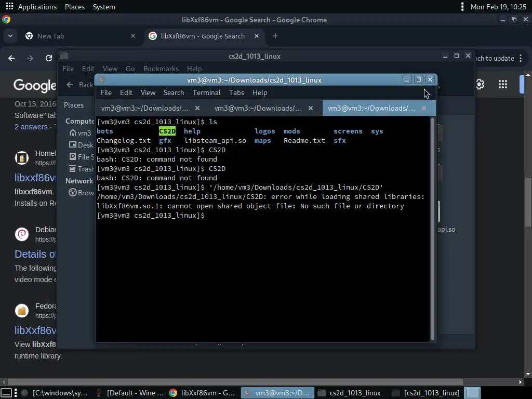The width and height of the screenshot is (532, 399).
Task: Click the clock showing Mon Feb 19
Action: tap(498, 7)
